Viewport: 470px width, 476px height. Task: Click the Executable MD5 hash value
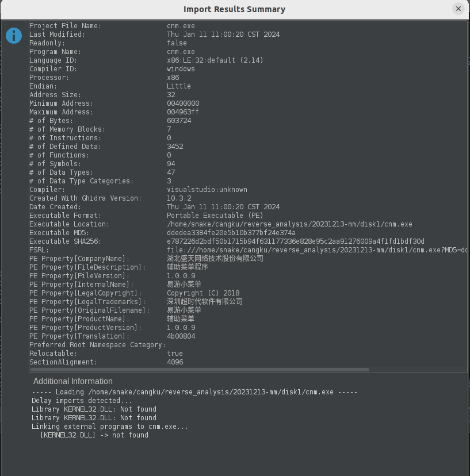pyautogui.click(x=231, y=233)
